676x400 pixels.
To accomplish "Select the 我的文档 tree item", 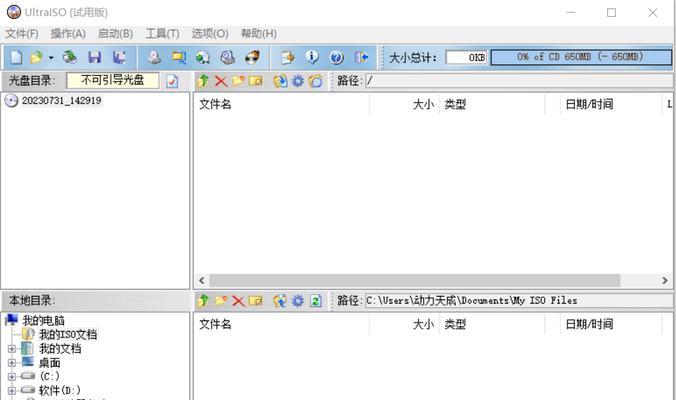I will pyautogui.click(x=60, y=349).
